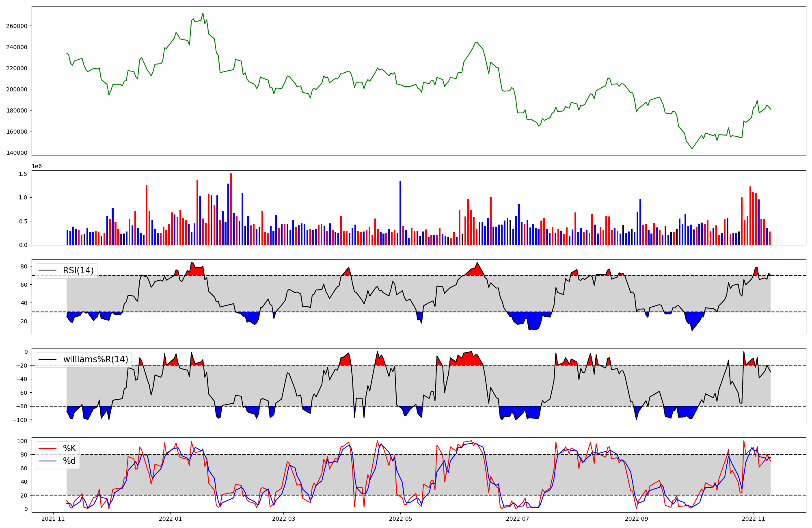812x528 pixels.
Task: Click the 1.5 volume axis tick label
Action: coord(23,174)
